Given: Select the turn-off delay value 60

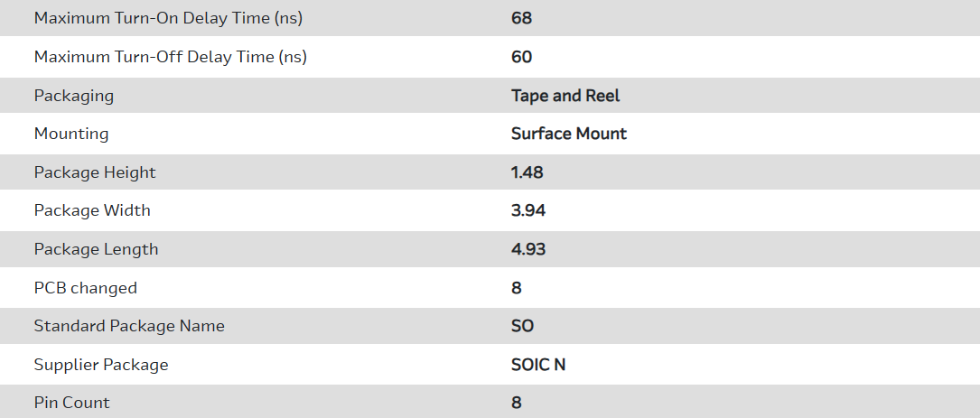Looking at the screenshot, I should coord(521,57).
